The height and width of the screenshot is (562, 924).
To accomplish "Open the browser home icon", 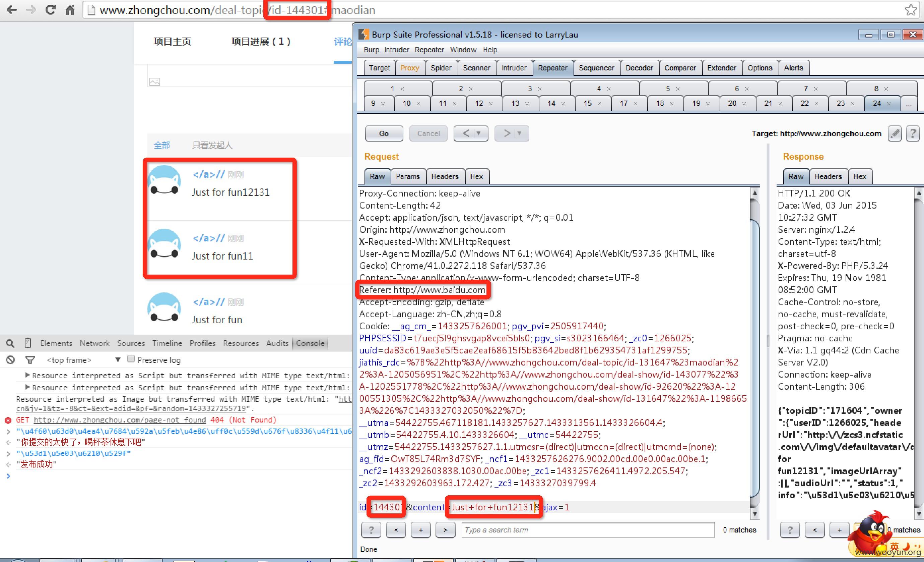I will pos(70,10).
